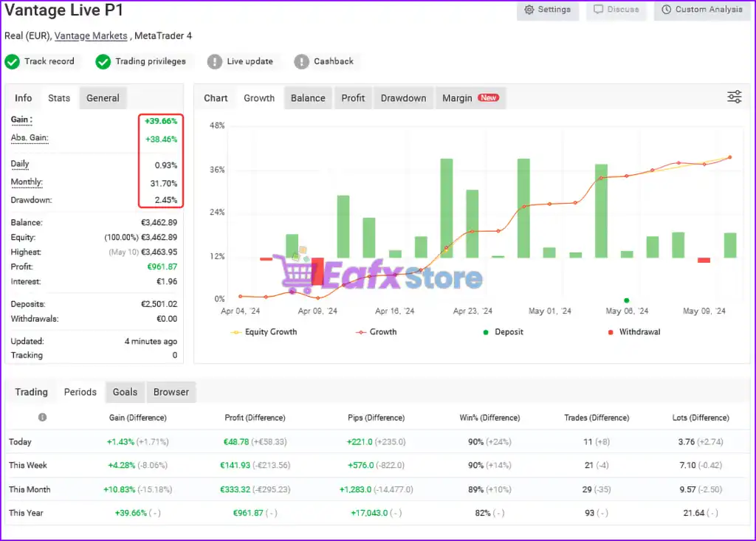Click the Abs. Gain label
Image resolution: width=756 pixels, height=541 pixels.
coord(30,138)
